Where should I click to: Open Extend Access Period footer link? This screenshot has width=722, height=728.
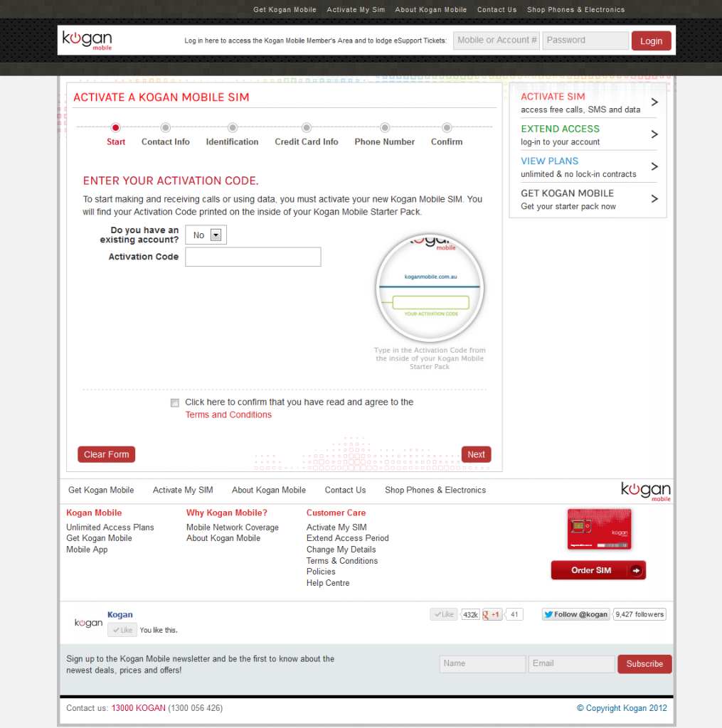pyautogui.click(x=347, y=538)
